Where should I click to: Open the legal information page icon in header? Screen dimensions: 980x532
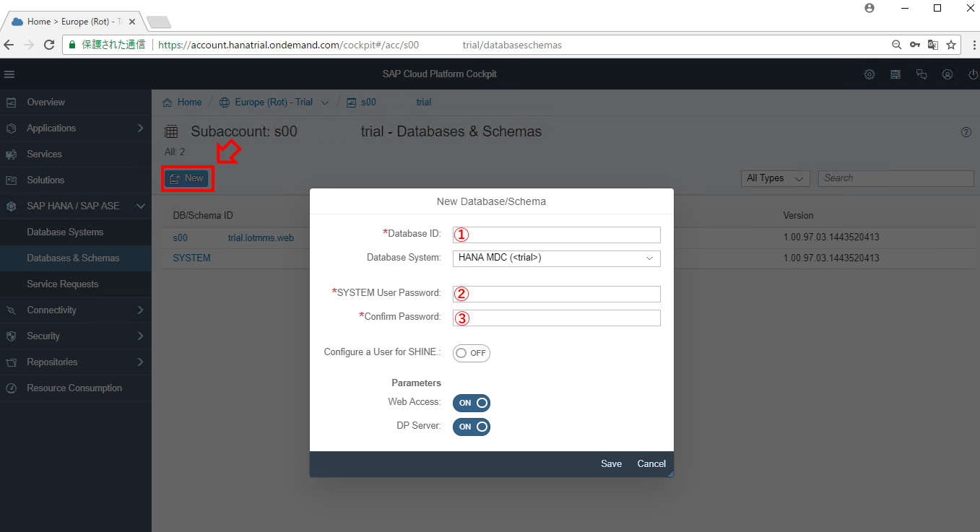click(896, 74)
